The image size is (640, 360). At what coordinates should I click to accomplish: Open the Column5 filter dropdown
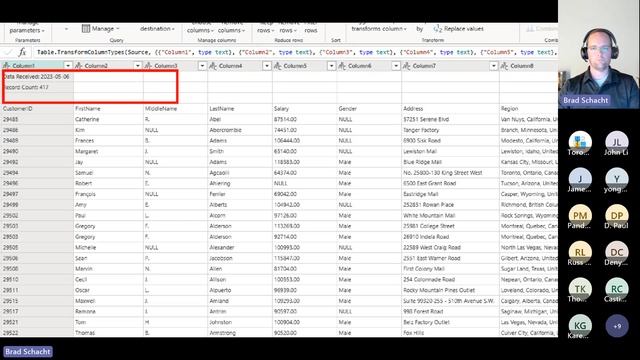tap(331, 66)
